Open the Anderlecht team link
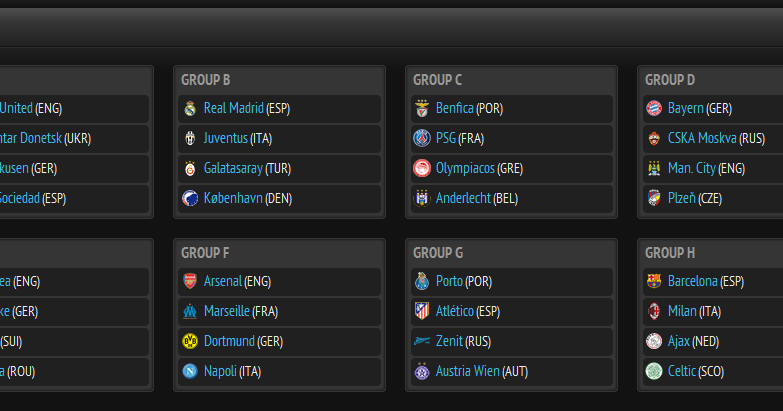The width and height of the screenshot is (783, 411). (x=463, y=198)
